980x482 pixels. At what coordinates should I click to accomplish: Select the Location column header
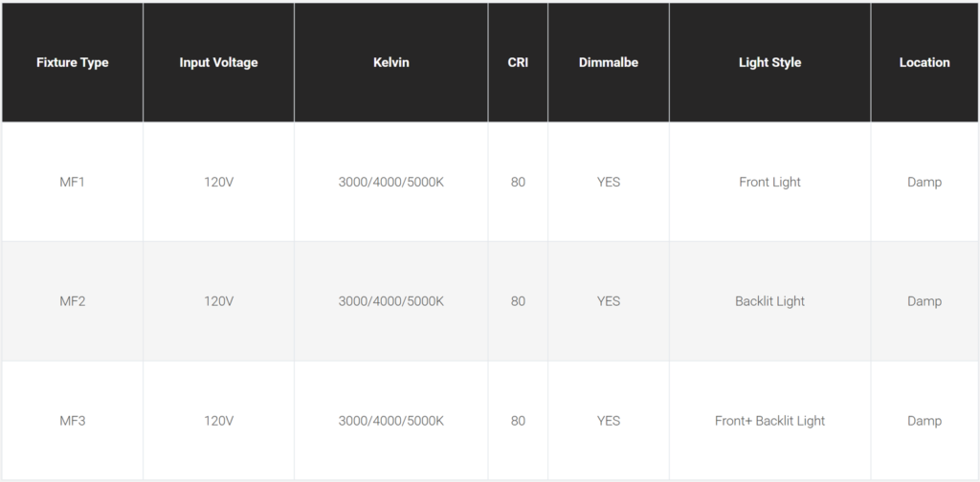tap(924, 62)
